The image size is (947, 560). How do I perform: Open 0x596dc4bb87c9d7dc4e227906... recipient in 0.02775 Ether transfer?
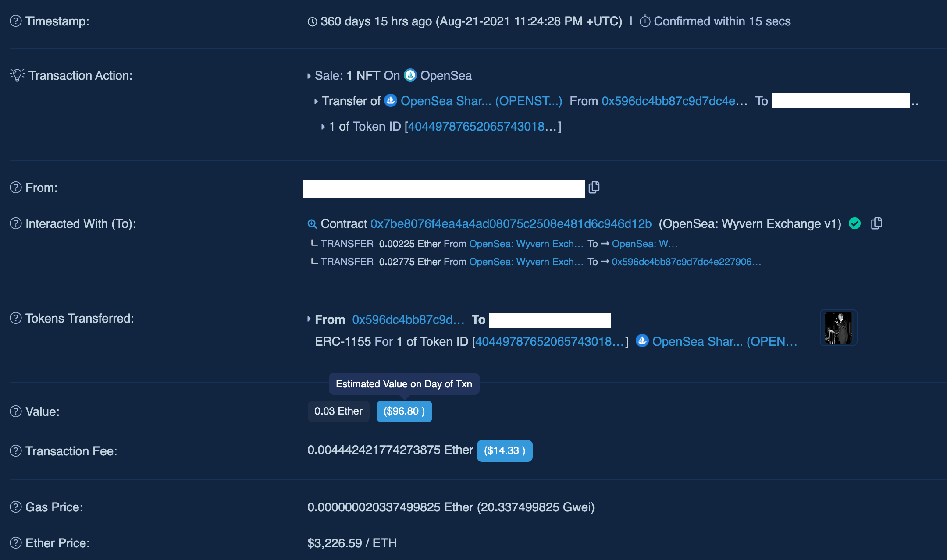tap(686, 262)
